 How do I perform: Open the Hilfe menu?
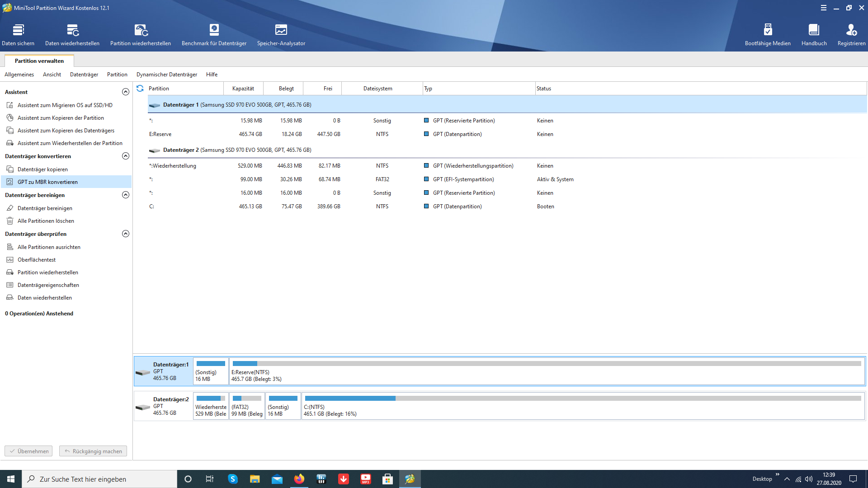tap(212, 75)
